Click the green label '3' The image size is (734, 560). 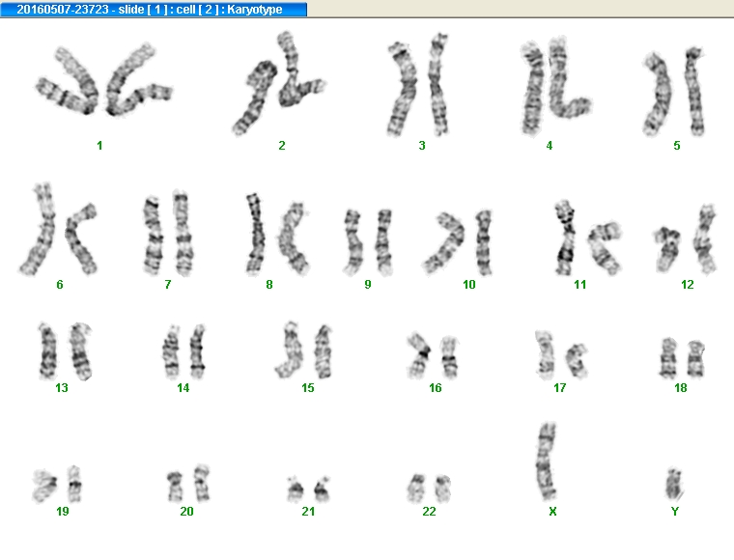click(422, 146)
